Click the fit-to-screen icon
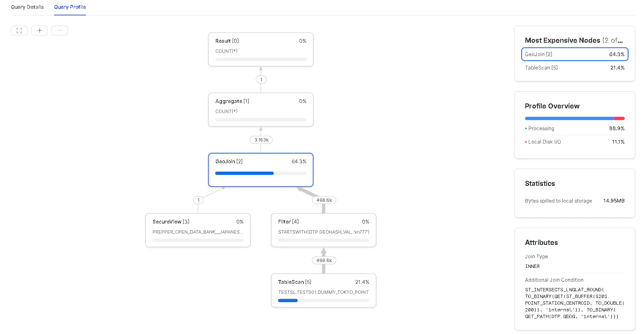The height and width of the screenshot is (334, 644). (19, 31)
